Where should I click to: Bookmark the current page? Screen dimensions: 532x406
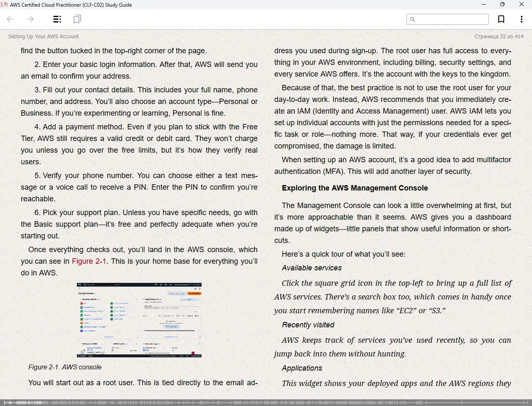(x=501, y=19)
